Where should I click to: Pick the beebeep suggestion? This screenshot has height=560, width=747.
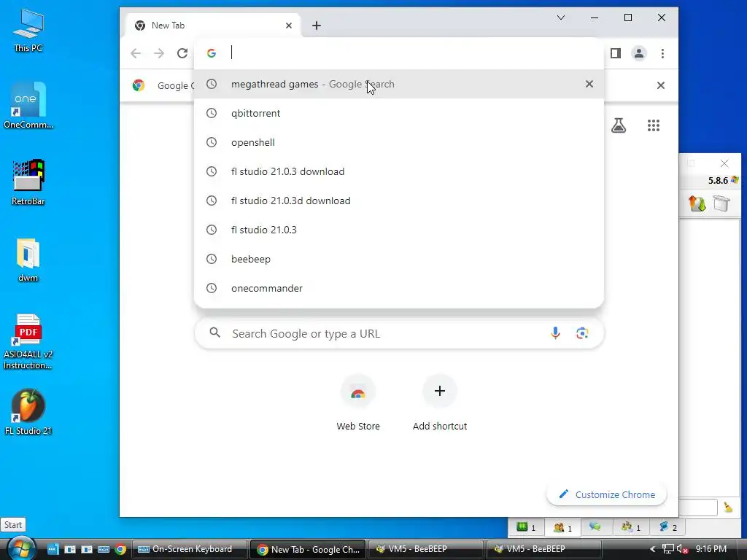[399, 259]
